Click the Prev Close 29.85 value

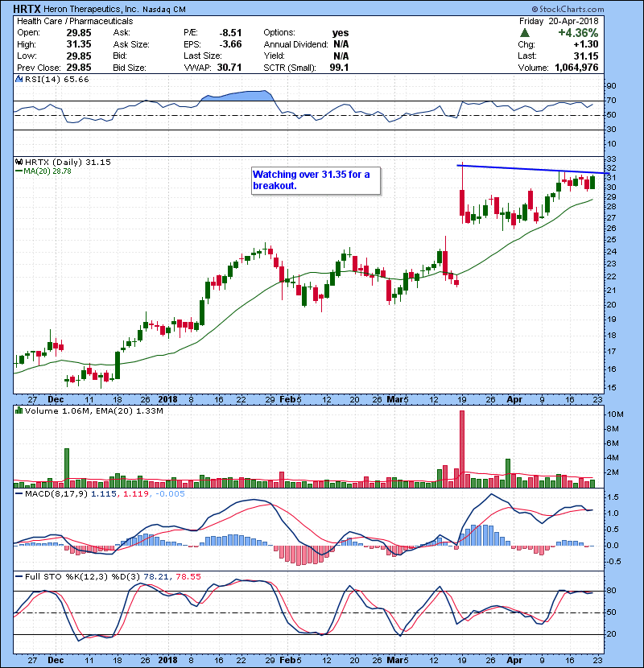pyautogui.click(x=79, y=68)
